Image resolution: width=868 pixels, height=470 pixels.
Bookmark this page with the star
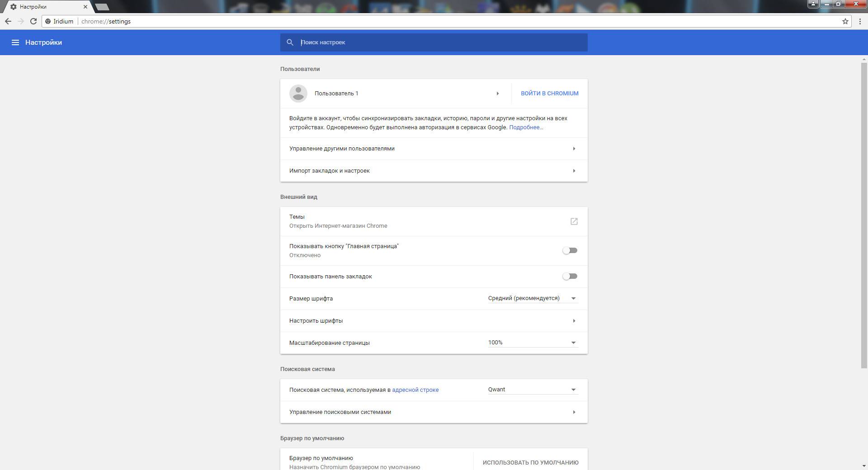(x=845, y=21)
